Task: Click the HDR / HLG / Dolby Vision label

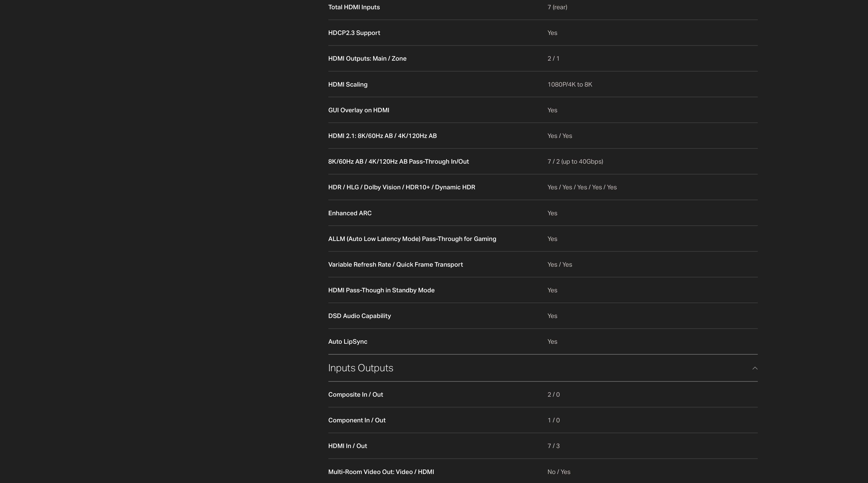Action: coord(402,187)
